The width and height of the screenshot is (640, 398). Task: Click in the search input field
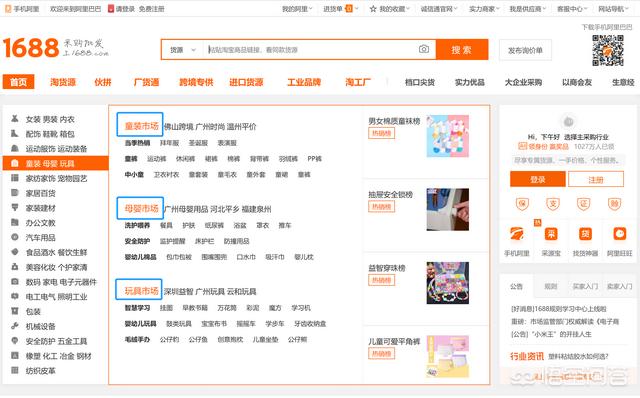[310, 50]
